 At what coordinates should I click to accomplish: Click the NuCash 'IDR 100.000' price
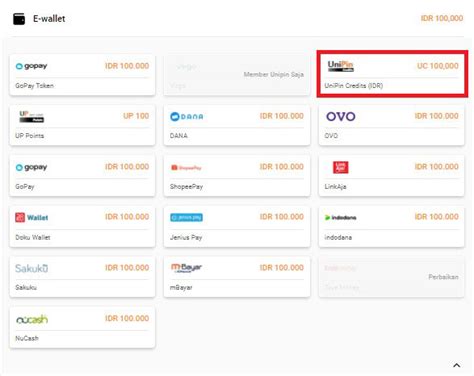coord(127,318)
